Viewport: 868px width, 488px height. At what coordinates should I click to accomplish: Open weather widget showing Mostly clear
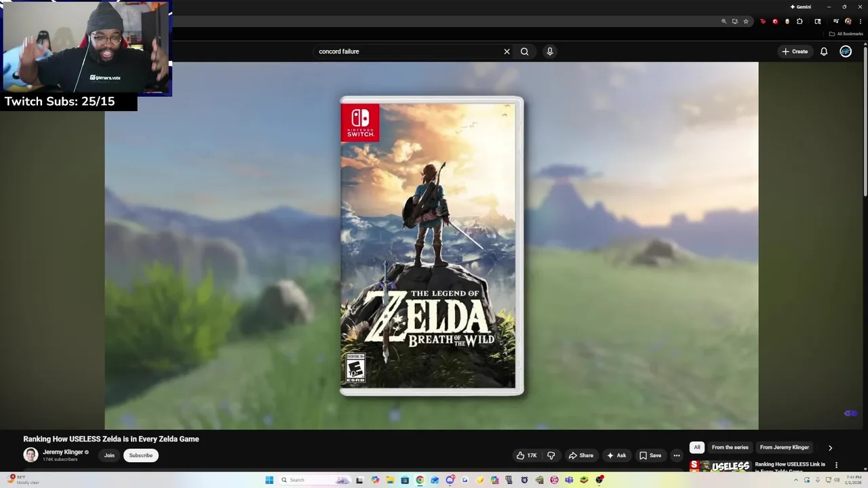[23, 480]
